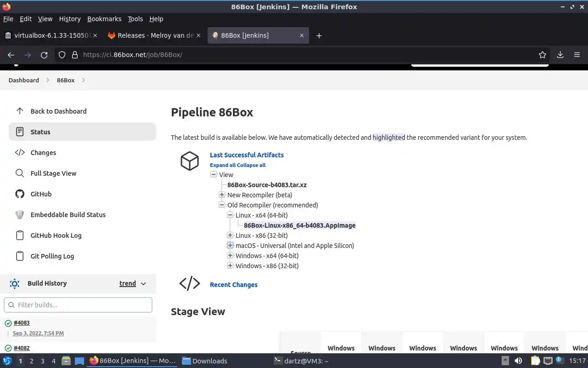Click the GitHub Hook Log clipboard icon
Screen dimensions: 588x368
(20, 235)
